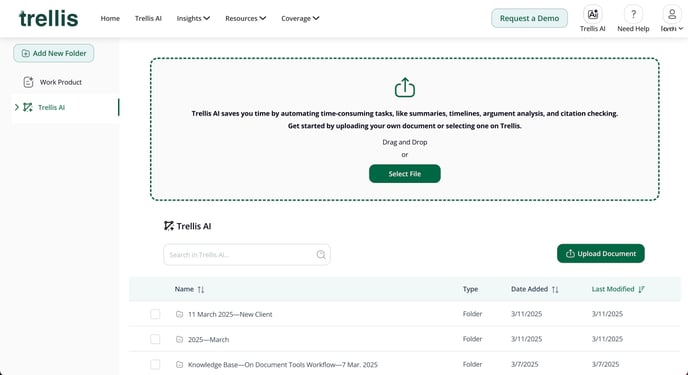
Task: Click the Trellis AI heading icon above search
Action: [x=169, y=226]
